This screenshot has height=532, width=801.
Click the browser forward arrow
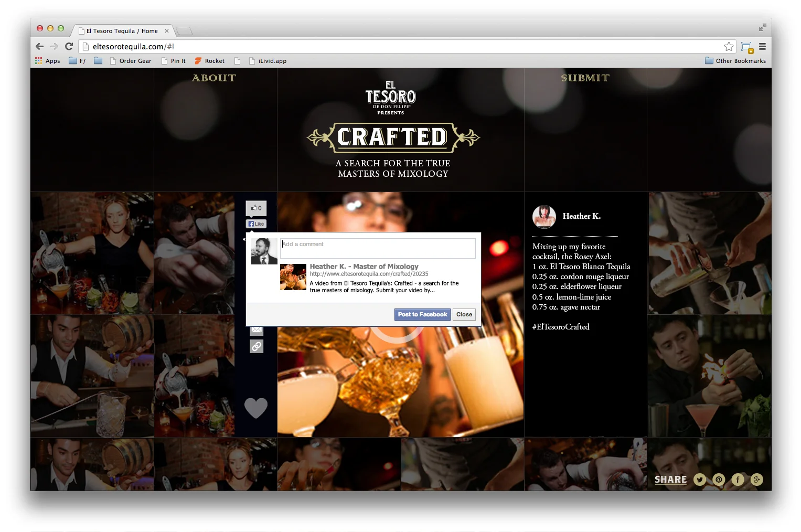[x=54, y=46]
